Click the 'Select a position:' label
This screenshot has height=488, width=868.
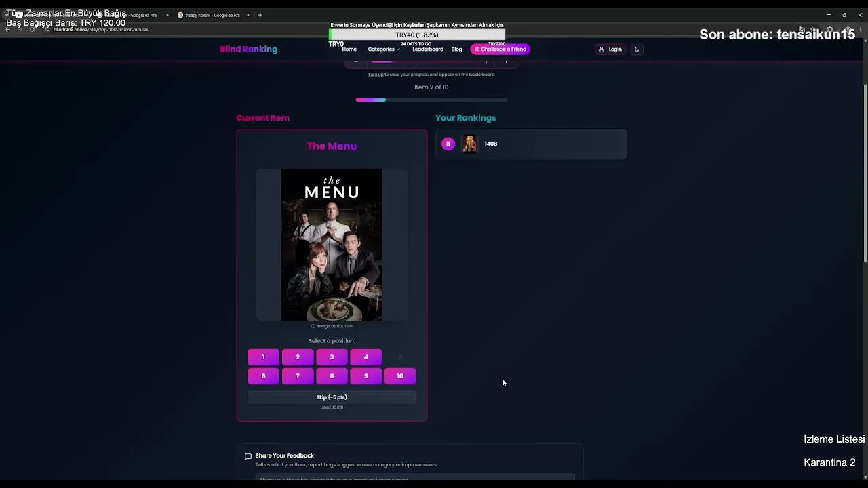[x=332, y=341]
